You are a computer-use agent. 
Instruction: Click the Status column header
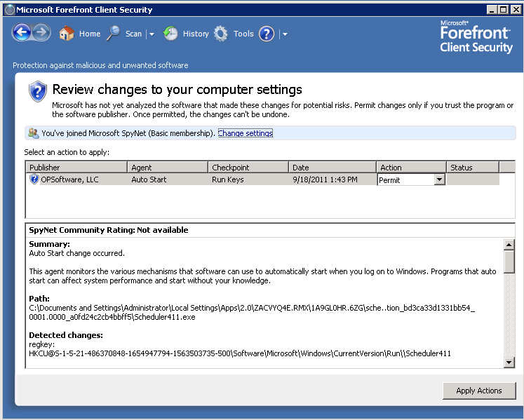click(x=473, y=168)
